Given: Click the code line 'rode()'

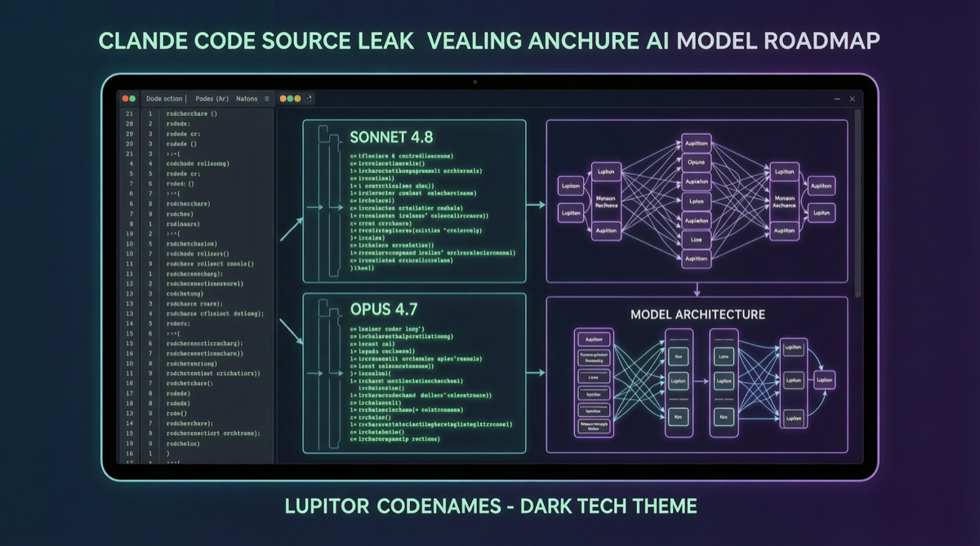Looking at the screenshot, I should (176, 413).
